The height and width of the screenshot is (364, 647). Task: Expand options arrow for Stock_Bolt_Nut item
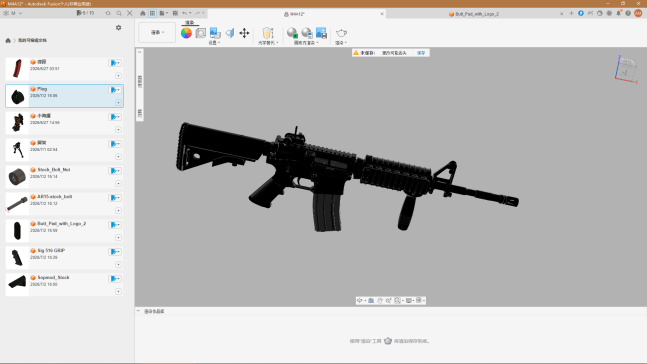coord(118,183)
